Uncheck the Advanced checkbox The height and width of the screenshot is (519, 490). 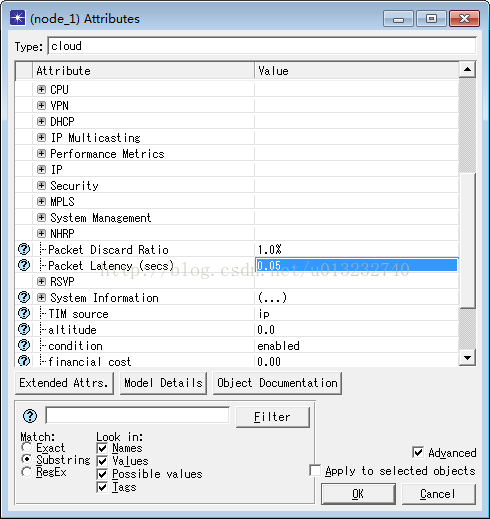[x=418, y=452]
